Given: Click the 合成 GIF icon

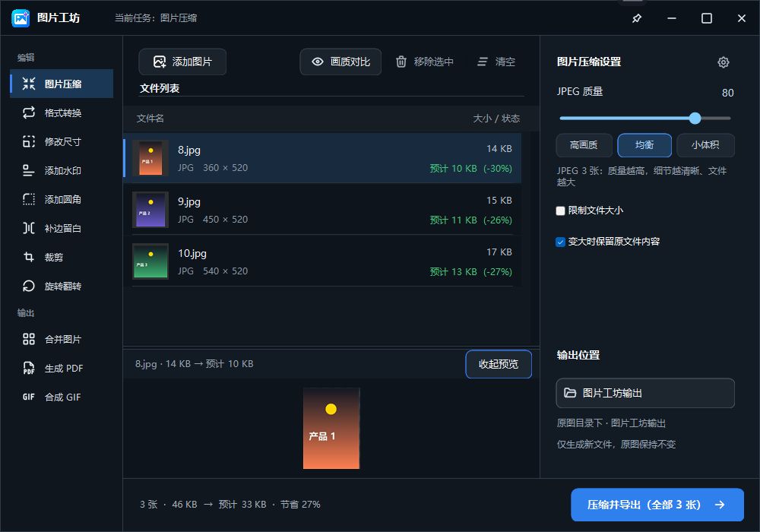Looking at the screenshot, I should 29,397.
